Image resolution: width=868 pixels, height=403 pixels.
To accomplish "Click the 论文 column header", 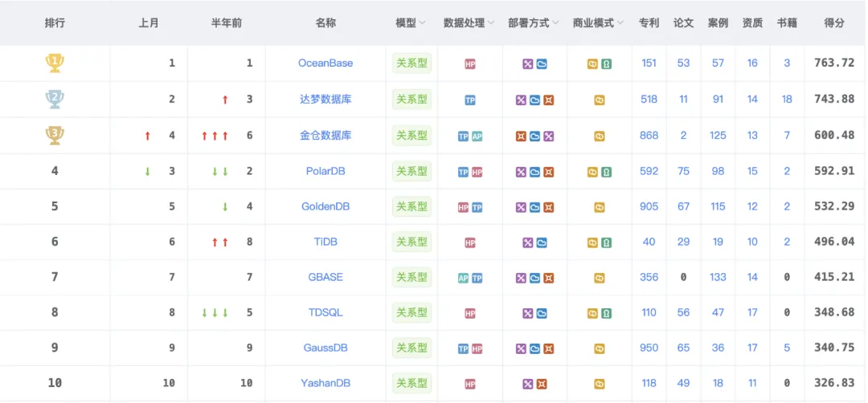I will [683, 23].
